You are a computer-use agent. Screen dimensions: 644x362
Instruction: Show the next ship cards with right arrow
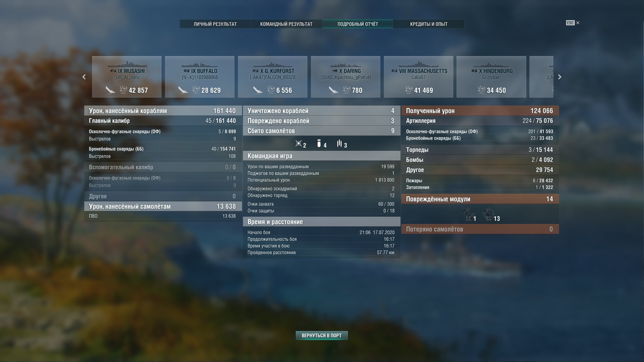pyautogui.click(x=559, y=77)
